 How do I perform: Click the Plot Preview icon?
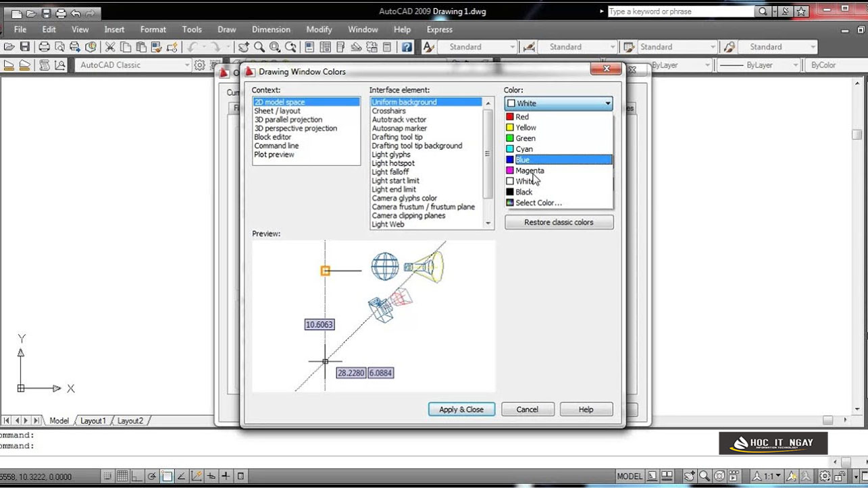(x=59, y=47)
